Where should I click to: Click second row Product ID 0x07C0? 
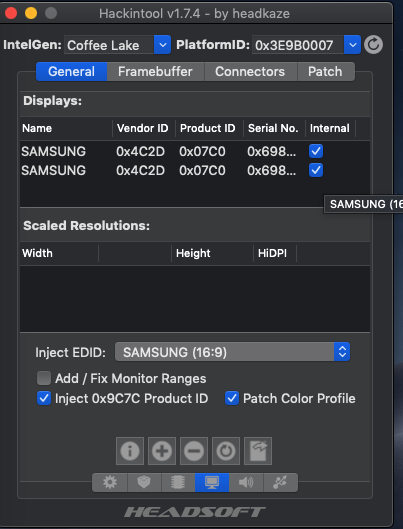click(202, 170)
